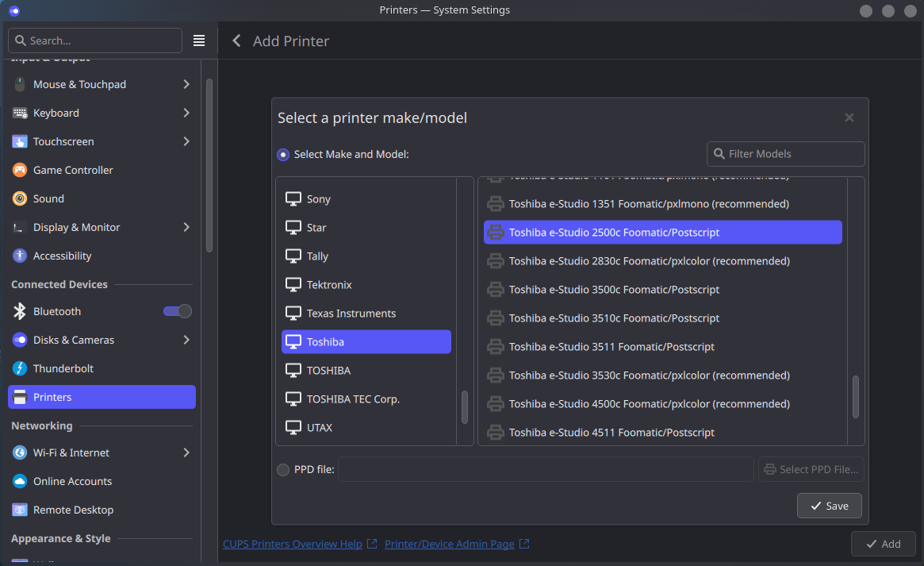Click the Game Controller sidebar icon

pos(20,170)
